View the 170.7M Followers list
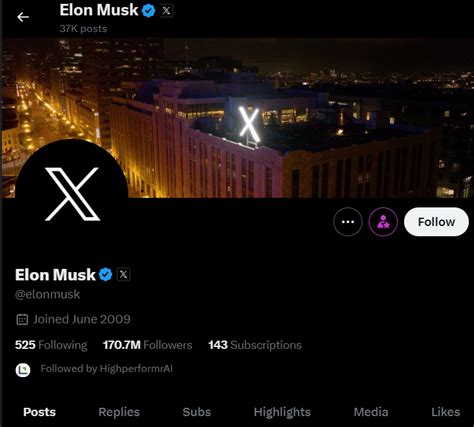The image size is (474, 427). tap(147, 345)
